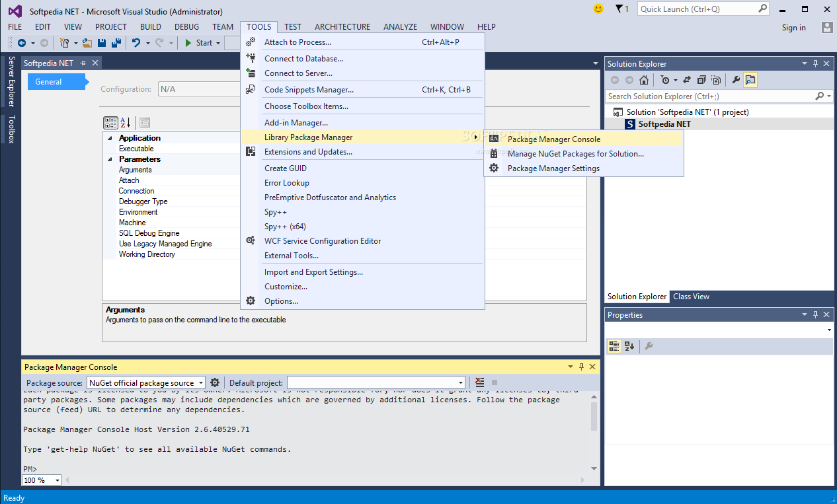The image size is (837, 504).
Task: Open the Solution Explorer search options dropdown
Action: tap(828, 96)
